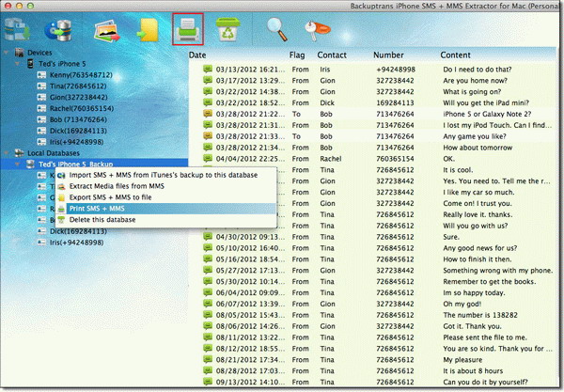
Task: Sort messages by Flag column header
Action: (297, 55)
